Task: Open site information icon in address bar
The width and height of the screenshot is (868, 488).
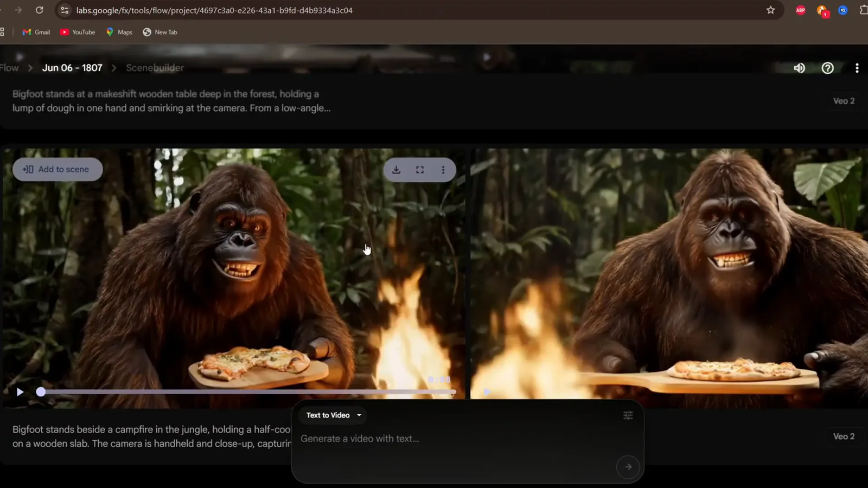Action: click(65, 10)
